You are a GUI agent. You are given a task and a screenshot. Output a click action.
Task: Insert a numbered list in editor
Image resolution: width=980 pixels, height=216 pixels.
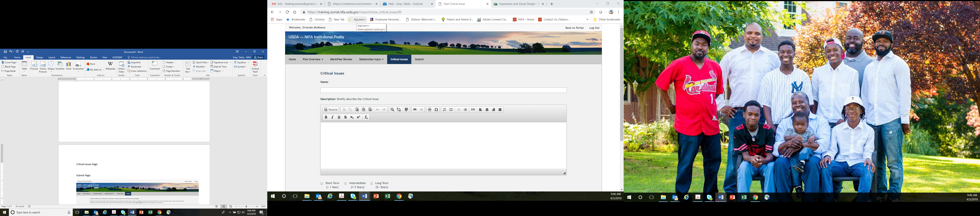coord(444,110)
